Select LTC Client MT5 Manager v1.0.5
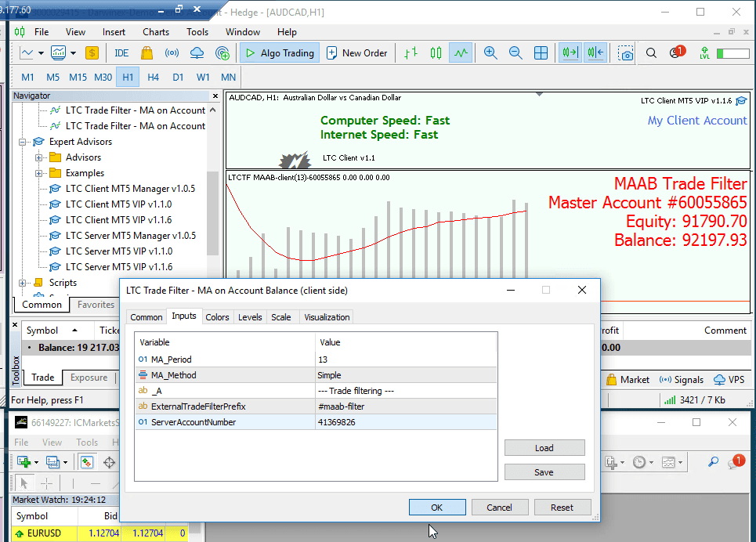This screenshot has height=542, width=756. [x=130, y=189]
